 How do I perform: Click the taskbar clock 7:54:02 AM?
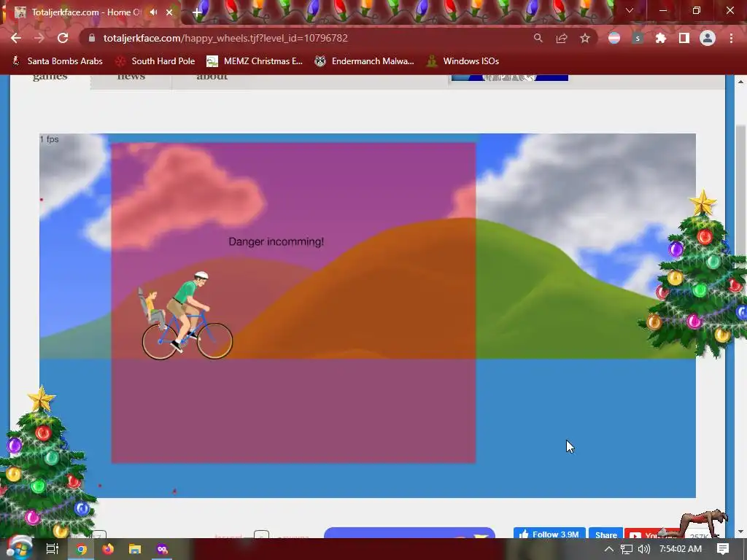pos(681,549)
